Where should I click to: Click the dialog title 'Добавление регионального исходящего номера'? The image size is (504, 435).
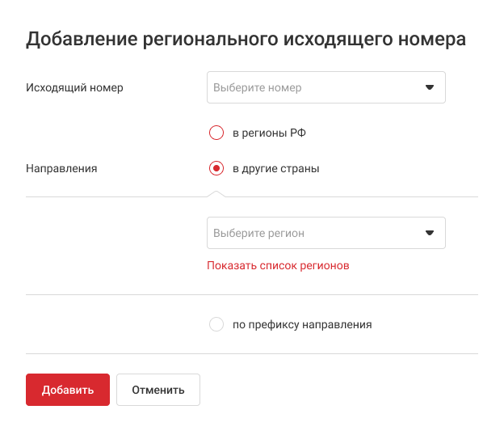[246, 39]
